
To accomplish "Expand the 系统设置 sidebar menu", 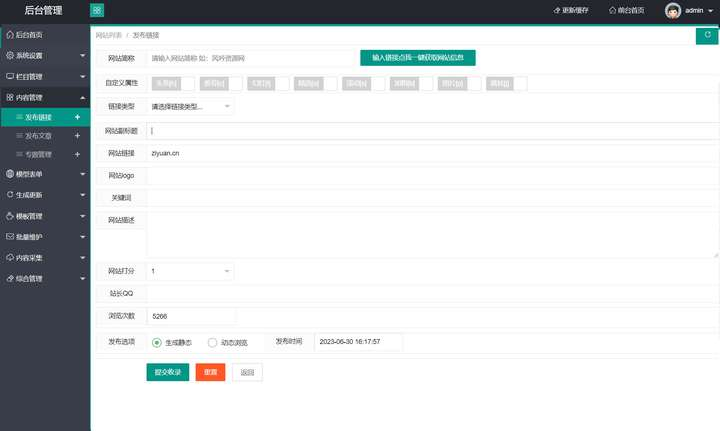I will 45,56.
